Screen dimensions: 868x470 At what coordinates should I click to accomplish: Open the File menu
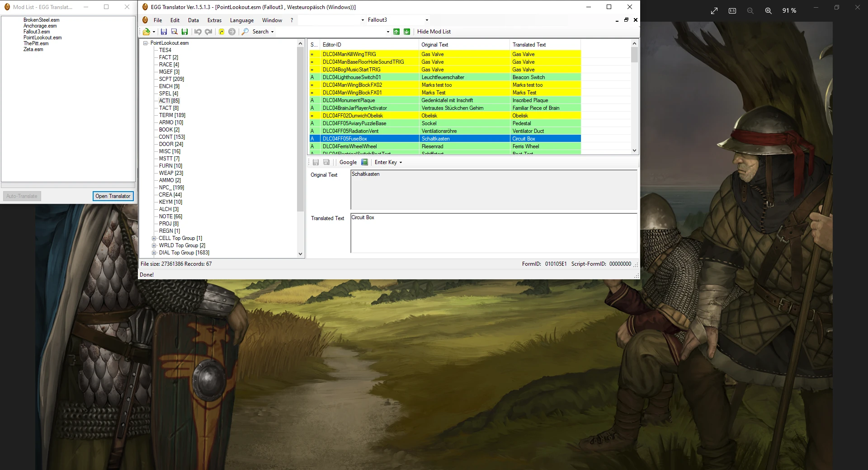click(x=158, y=20)
